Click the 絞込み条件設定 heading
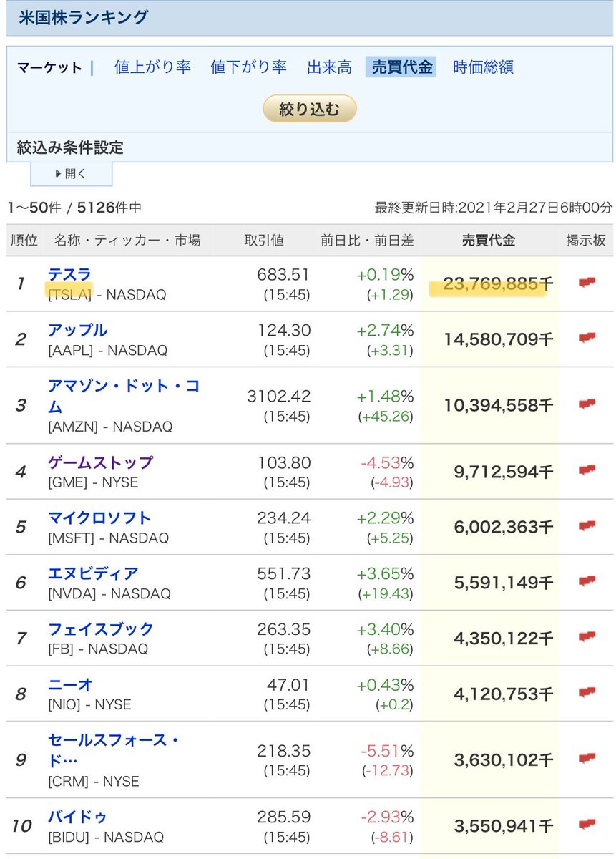616x859 pixels. tap(70, 148)
